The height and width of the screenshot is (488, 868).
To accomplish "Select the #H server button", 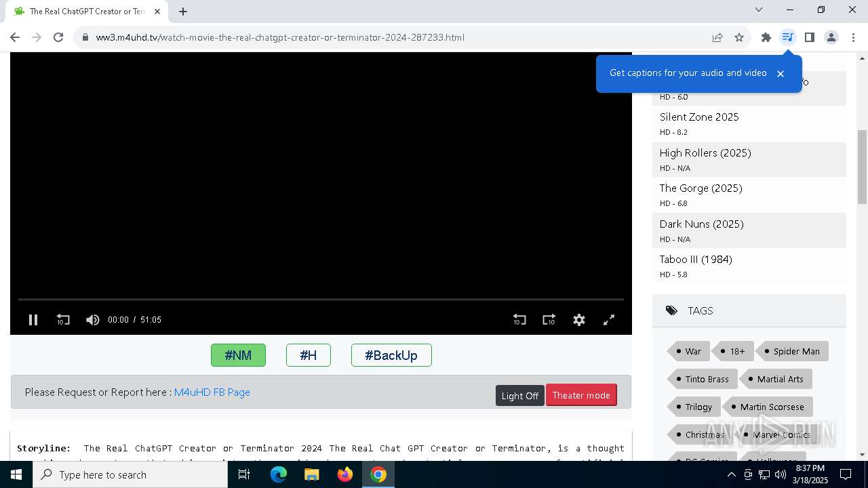I will pos(309,355).
